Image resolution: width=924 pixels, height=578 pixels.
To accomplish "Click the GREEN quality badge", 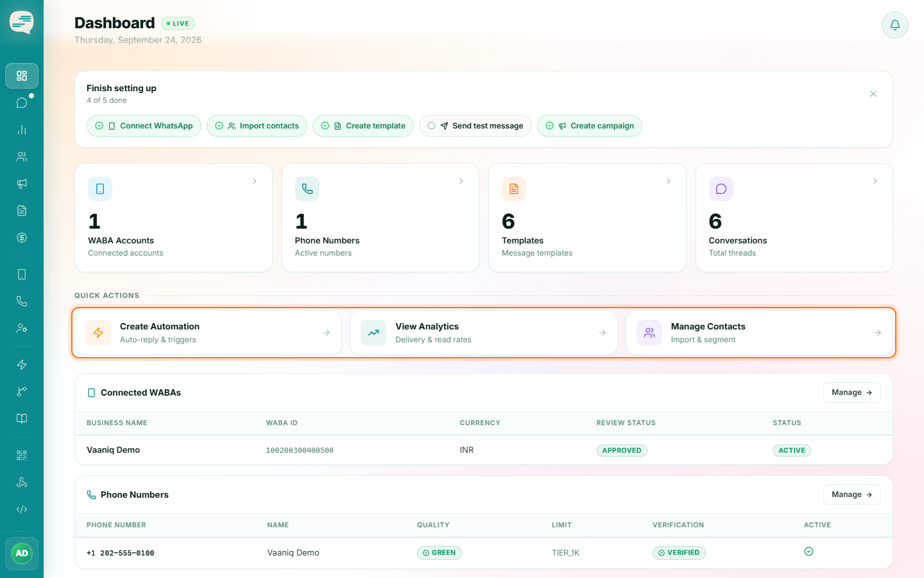I will pos(440,553).
